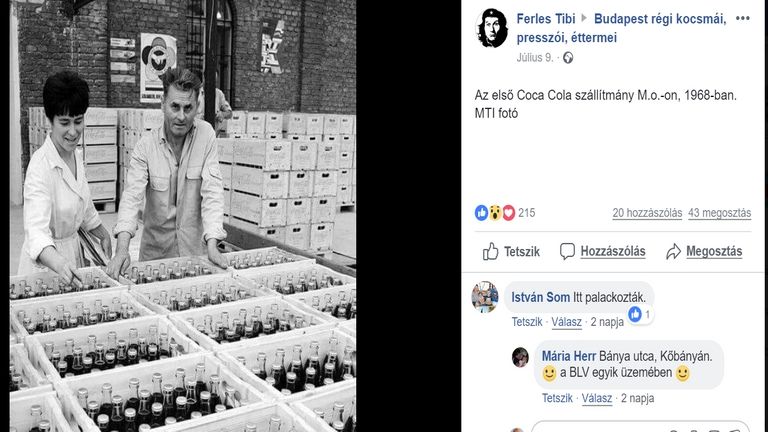Open the Budapest régi kocsmái group link
The height and width of the screenshot is (432, 768).
pyautogui.click(x=659, y=19)
